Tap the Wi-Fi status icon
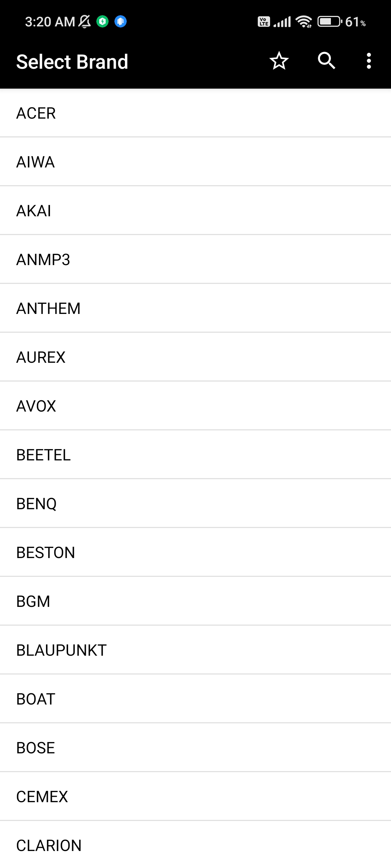 pos(304,22)
